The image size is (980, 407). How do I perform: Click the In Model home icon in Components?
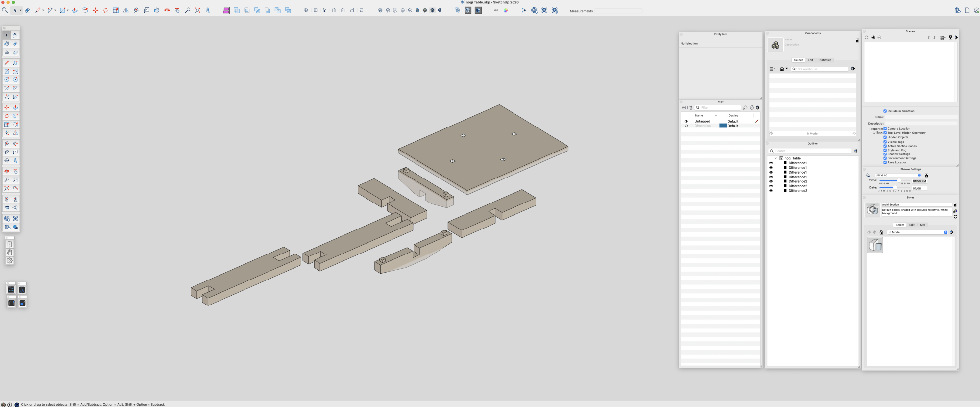pos(782,69)
